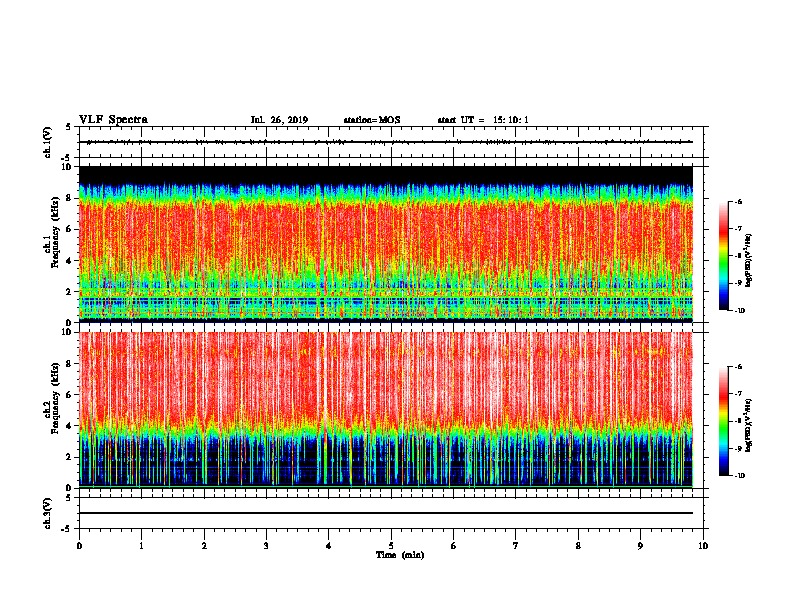Click the "start UT = 15:10: 1" text

pos(483,120)
